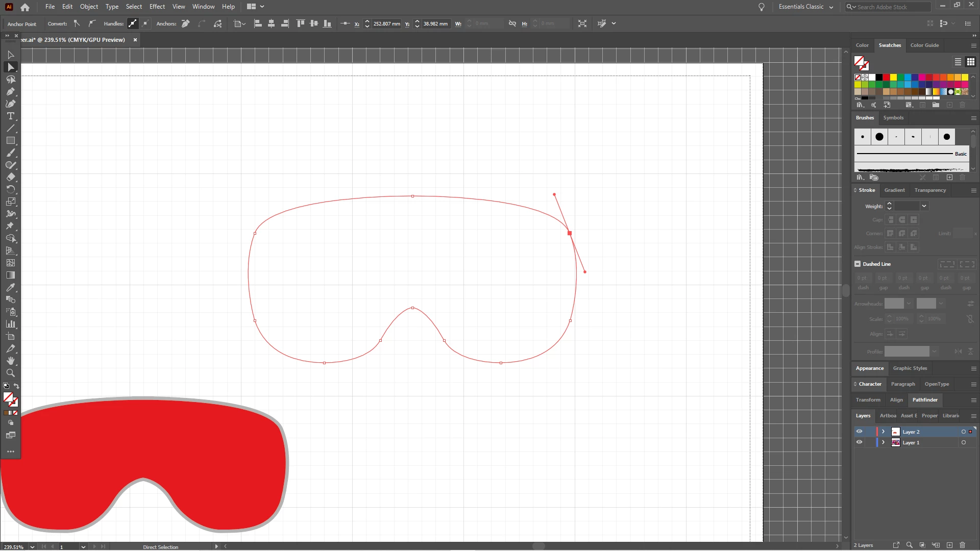
Task: Select the Direct Selection tool
Action: pyautogui.click(x=10, y=67)
